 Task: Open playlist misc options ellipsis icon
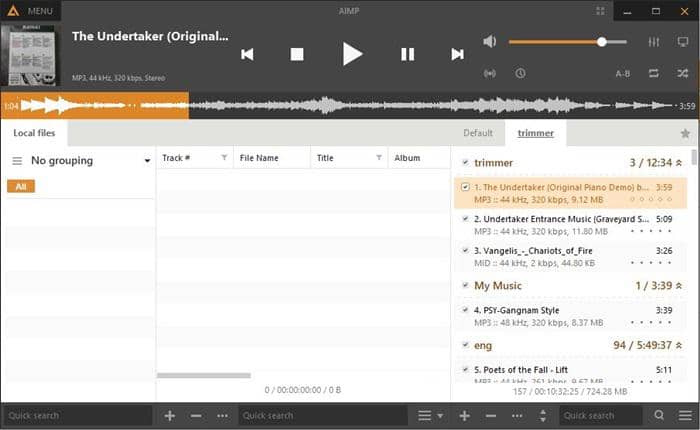[x=517, y=416]
